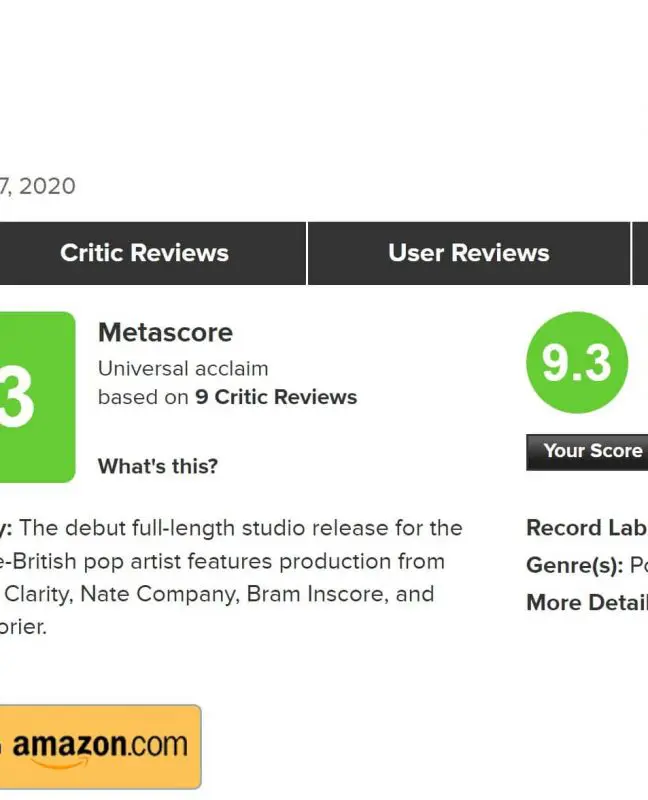
Task: Click the word Clarity in summary
Action: (x=38, y=594)
